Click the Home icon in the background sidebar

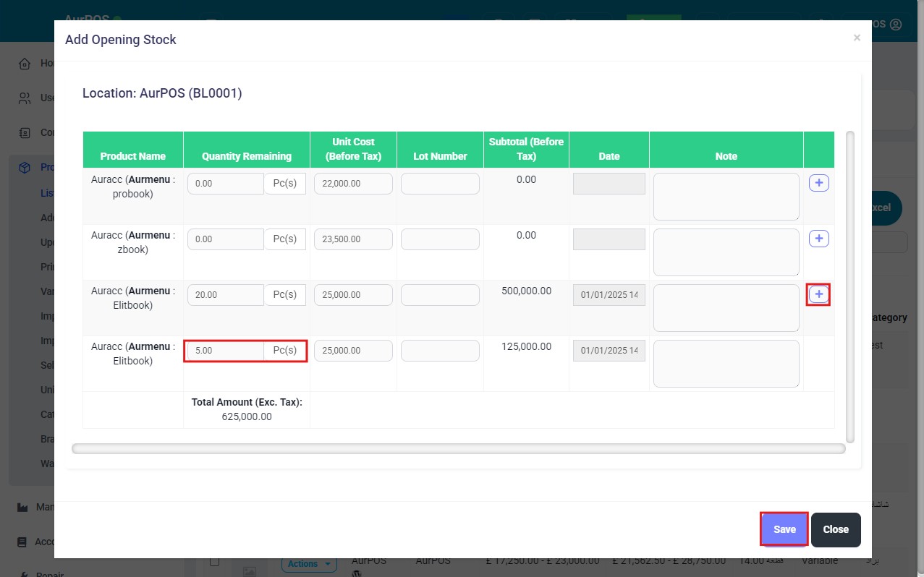point(25,64)
